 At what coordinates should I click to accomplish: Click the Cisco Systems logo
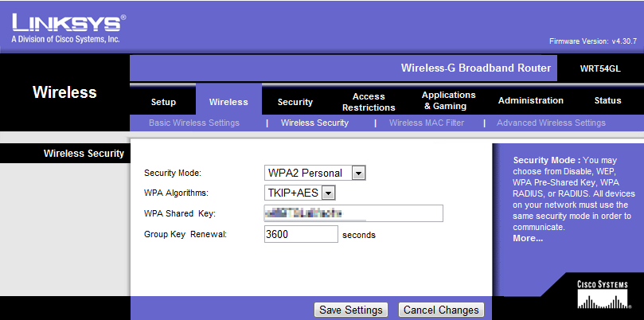click(x=602, y=295)
